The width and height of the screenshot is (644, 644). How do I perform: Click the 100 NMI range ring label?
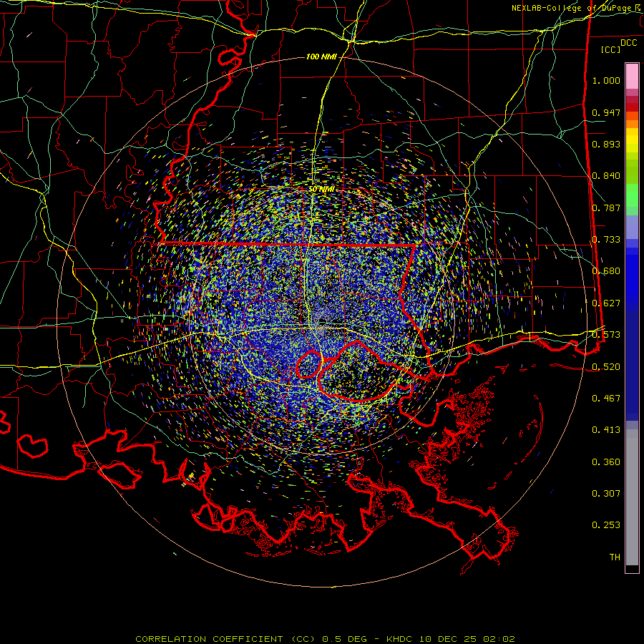[x=321, y=57]
